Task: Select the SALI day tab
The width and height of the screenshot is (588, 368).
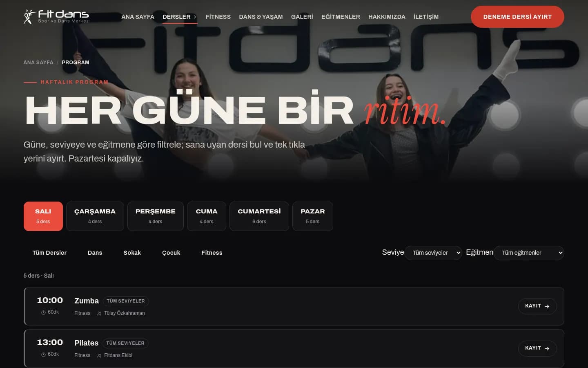Action: coord(43,216)
